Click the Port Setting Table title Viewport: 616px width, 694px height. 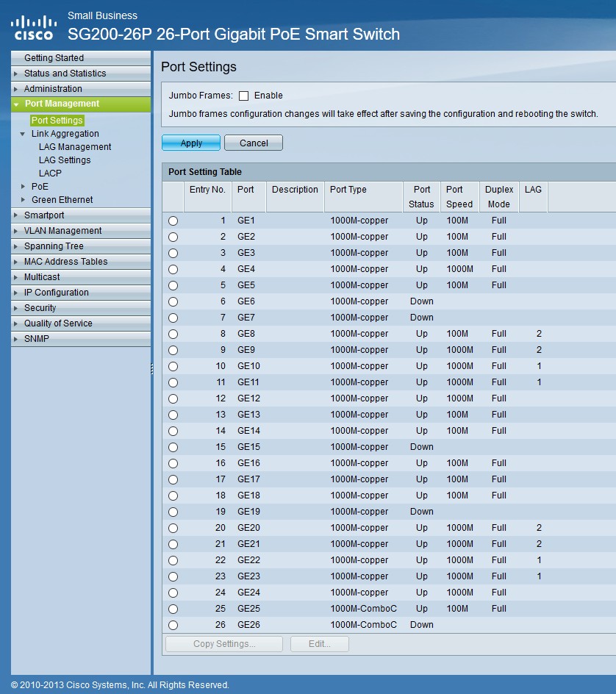[x=205, y=172]
